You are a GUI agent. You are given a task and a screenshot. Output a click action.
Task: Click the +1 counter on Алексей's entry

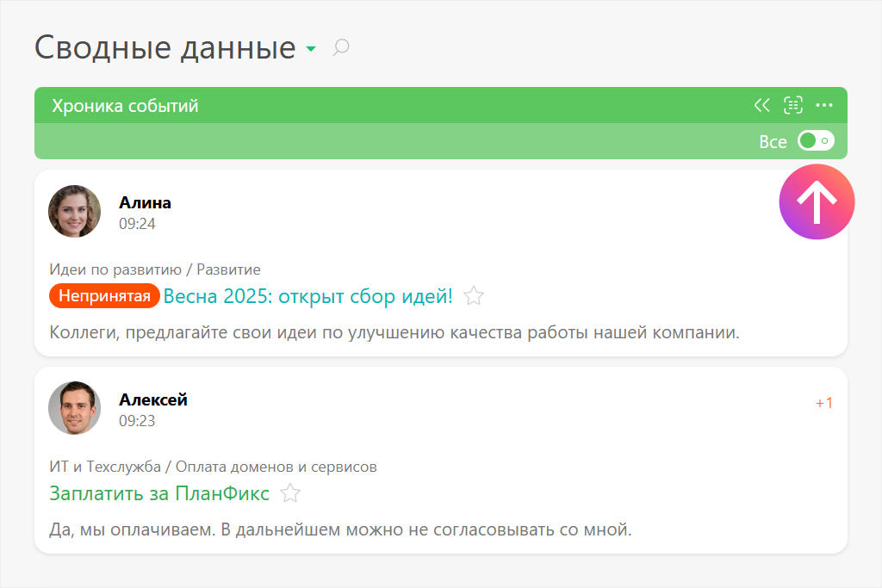[x=823, y=403]
